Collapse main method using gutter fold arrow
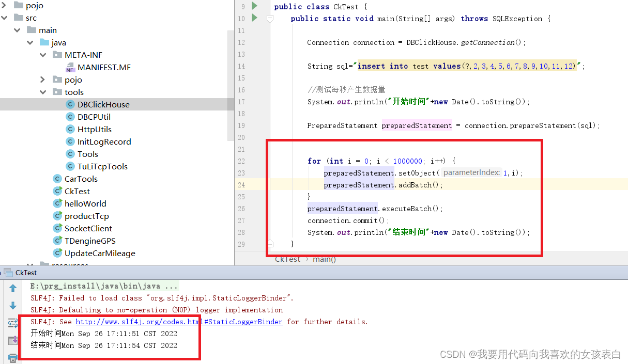 pos(270,19)
